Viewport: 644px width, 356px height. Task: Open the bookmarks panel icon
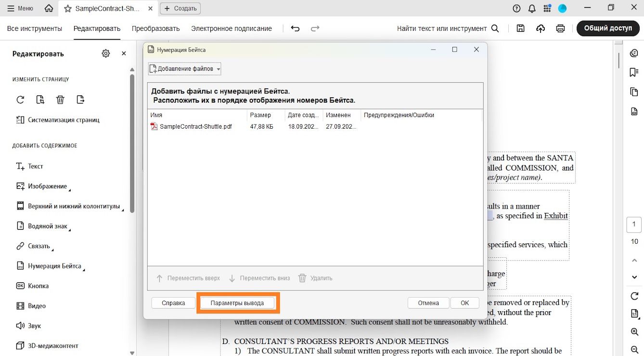pos(634,72)
